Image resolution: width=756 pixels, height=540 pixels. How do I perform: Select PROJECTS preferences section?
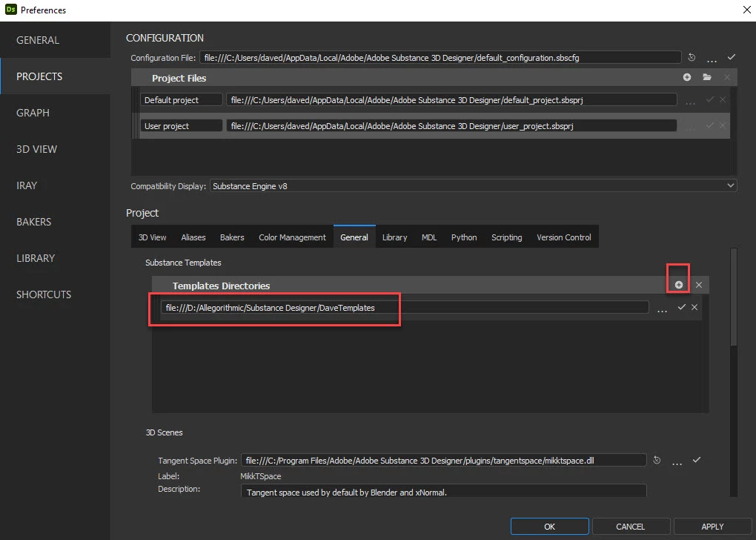[55, 76]
